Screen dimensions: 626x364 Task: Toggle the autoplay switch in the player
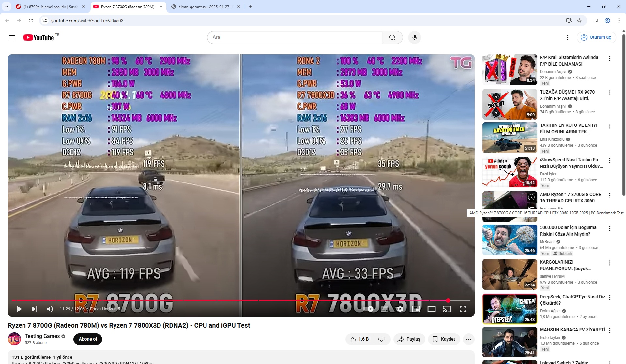[x=369, y=309]
